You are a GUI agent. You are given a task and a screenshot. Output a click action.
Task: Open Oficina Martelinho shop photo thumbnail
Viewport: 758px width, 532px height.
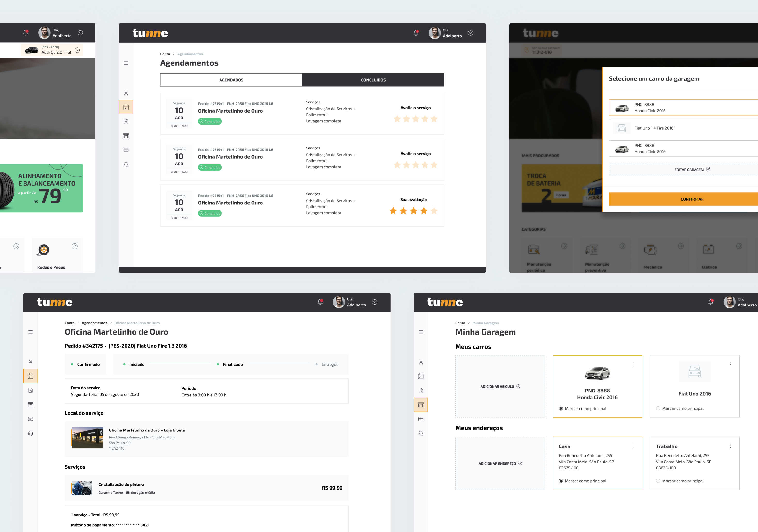coord(87,438)
